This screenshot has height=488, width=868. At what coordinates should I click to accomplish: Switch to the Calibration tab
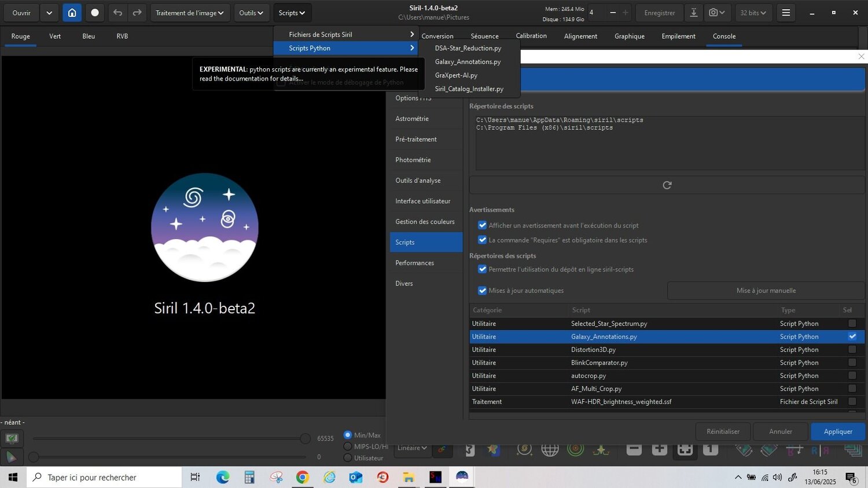coord(531,36)
